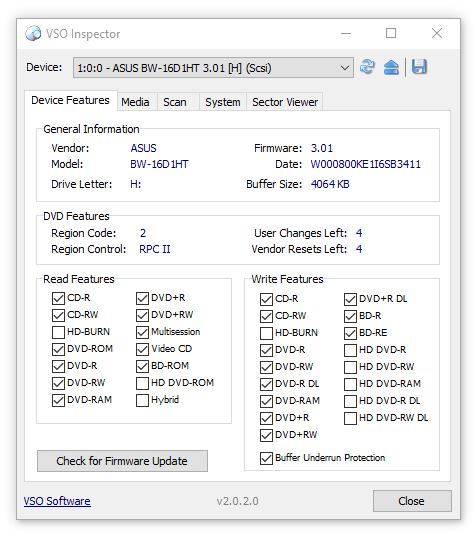
Task: Toggle Read Features HD-BURN checkbox
Action: [58, 332]
